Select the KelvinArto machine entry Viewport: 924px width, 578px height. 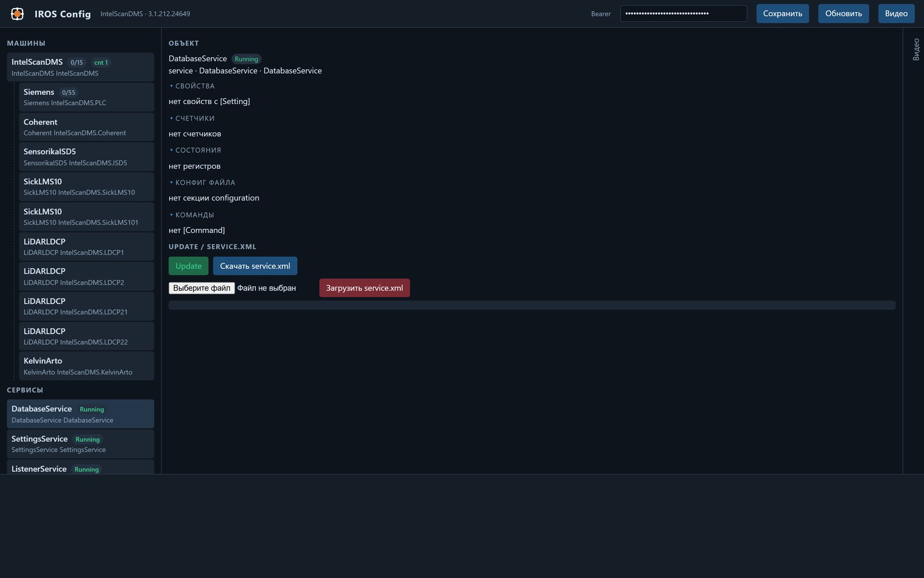(87, 366)
